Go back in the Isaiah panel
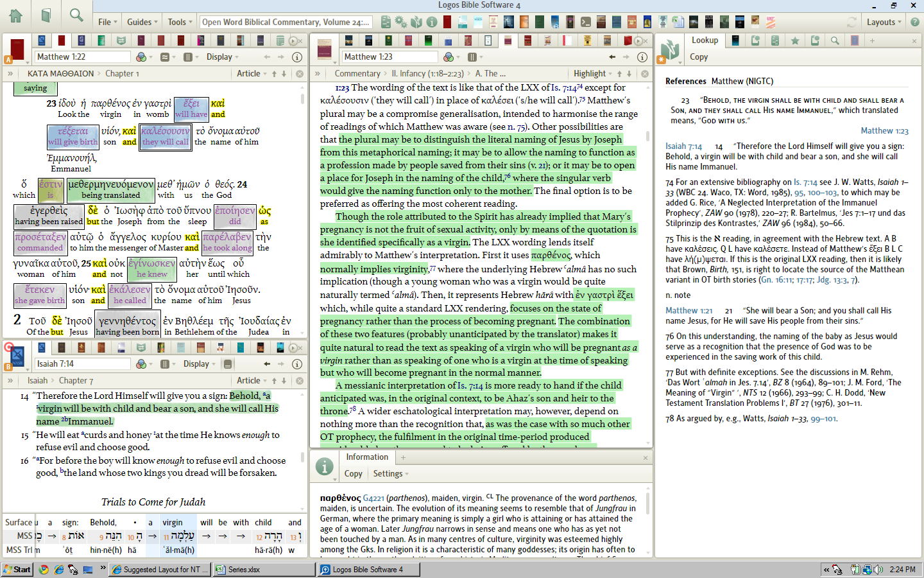The image size is (924, 578). pyautogui.click(x=268, y=364)
